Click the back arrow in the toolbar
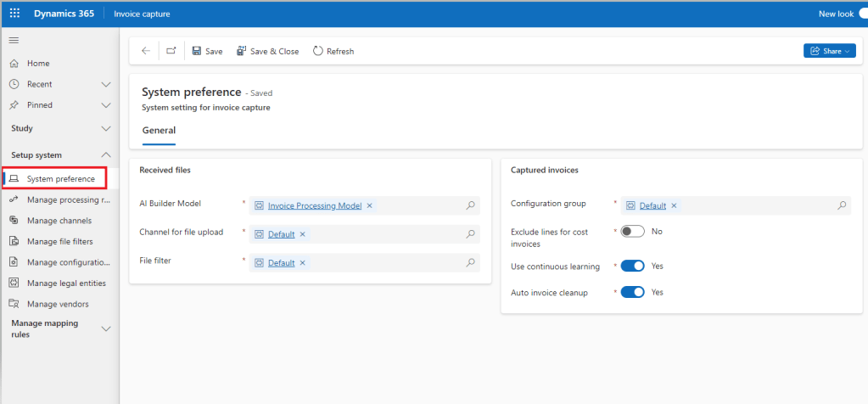Image resolution: width=868 pixels, height=404 pixels. 146,51
